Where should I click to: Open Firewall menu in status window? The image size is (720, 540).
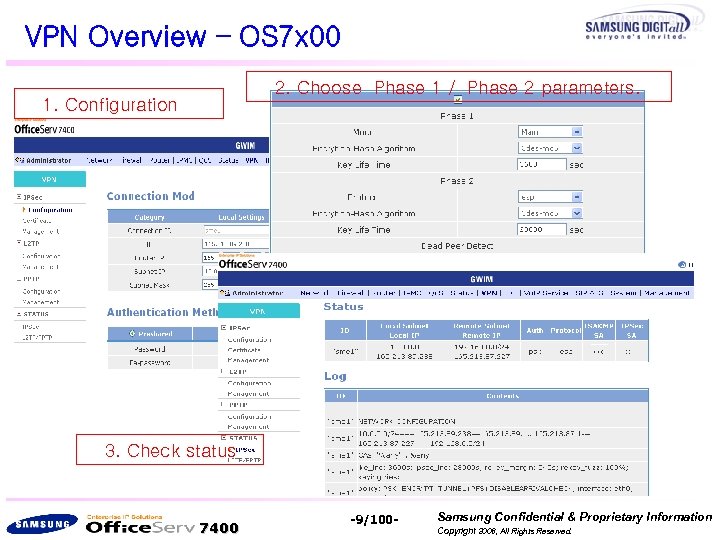pyautogui.click(x=350, y=292)
